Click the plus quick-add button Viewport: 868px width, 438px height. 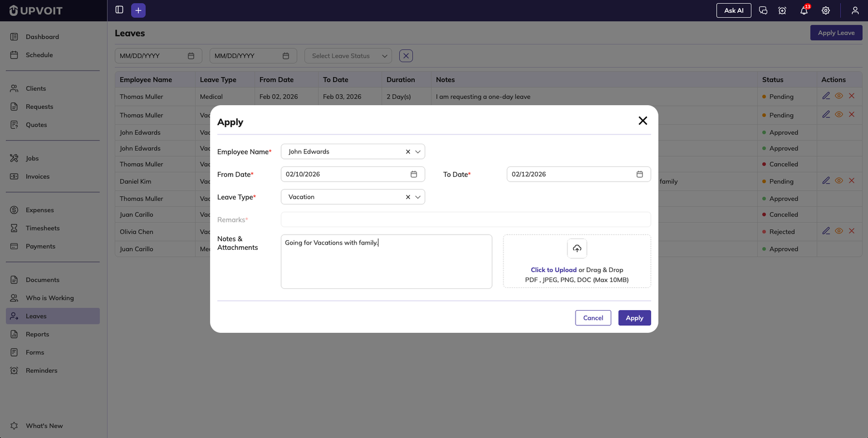coord(138,10)
